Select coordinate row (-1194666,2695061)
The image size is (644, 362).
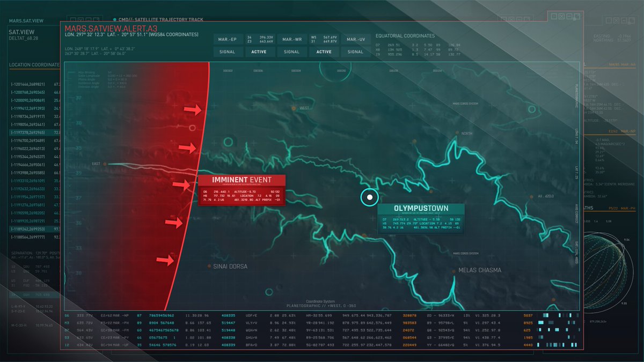pos(28,164)
